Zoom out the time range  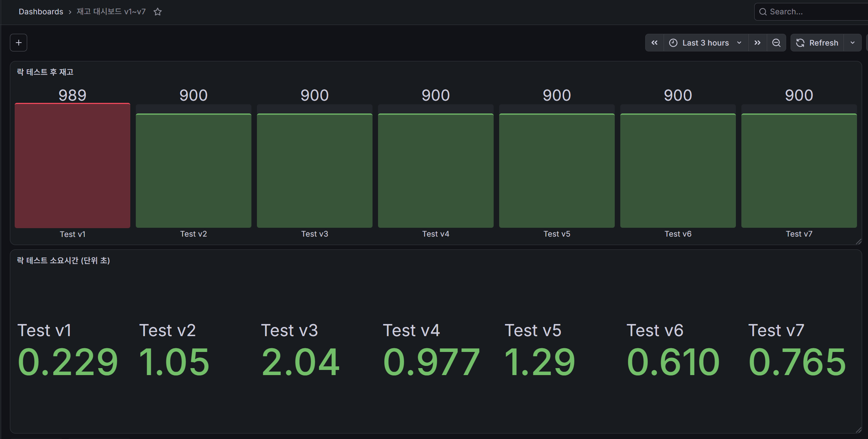[x=776, y=43]
